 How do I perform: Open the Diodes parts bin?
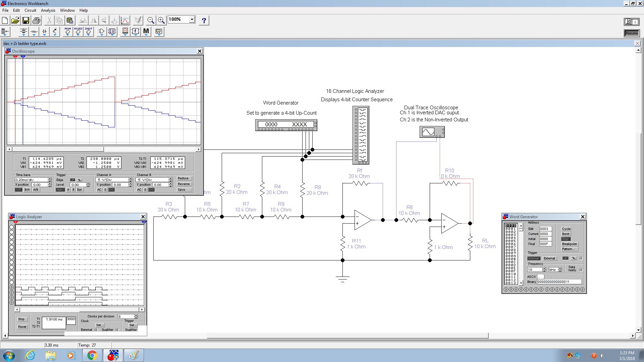click(44, 32)
